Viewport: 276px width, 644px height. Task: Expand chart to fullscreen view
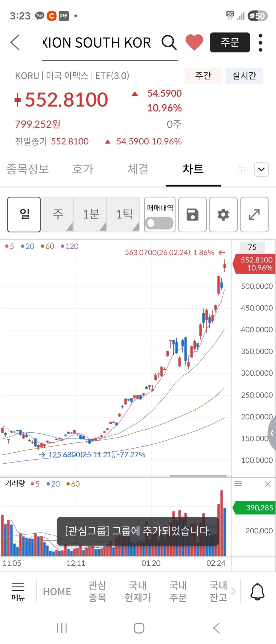[254, 215]
